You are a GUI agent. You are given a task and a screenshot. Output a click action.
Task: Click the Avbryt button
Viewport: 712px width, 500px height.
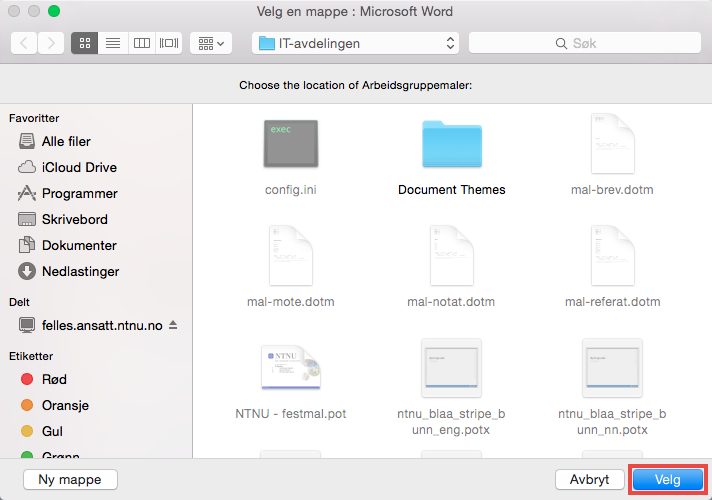point(589,480)
